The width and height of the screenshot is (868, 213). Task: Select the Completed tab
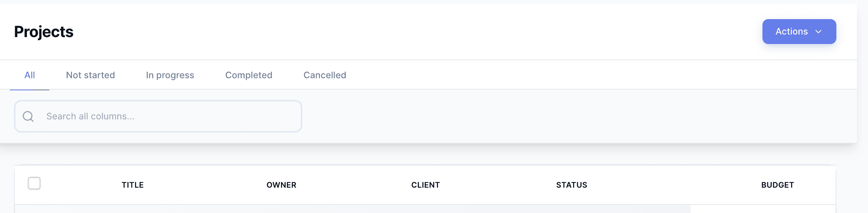249,75
